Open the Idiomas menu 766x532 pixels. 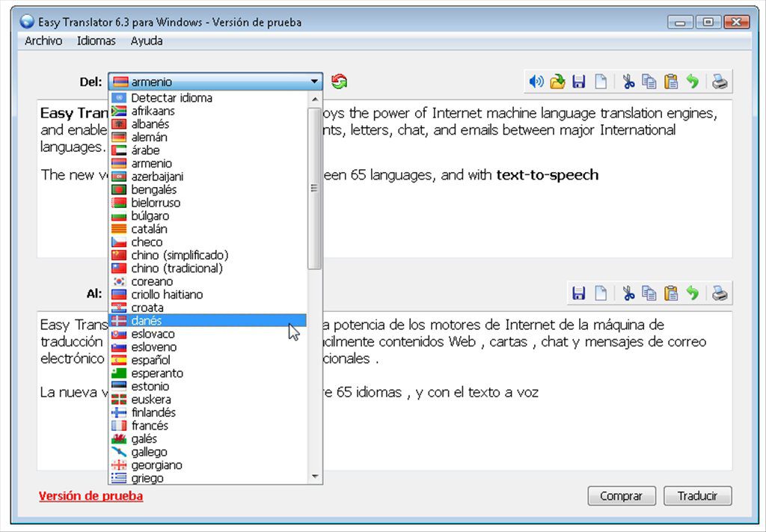(x=96, y=41)
